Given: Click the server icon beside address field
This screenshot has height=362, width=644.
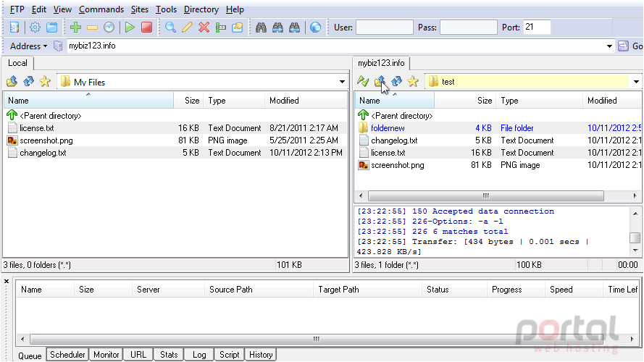Looking at the screenshot, I should point(58,46).
